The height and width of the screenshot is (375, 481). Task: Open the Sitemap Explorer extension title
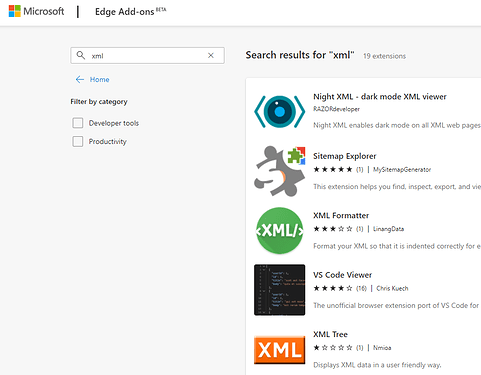344,156
